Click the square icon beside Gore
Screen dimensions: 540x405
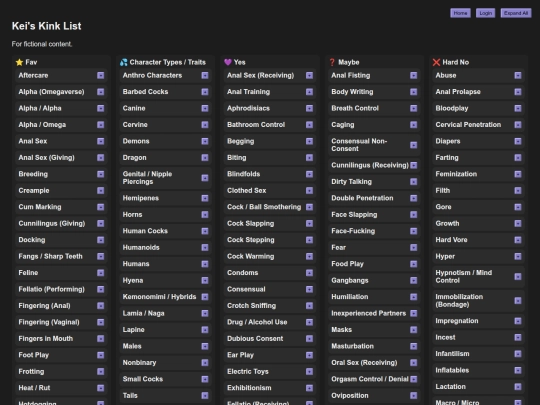pyautogui.click(x=518, y=207)
